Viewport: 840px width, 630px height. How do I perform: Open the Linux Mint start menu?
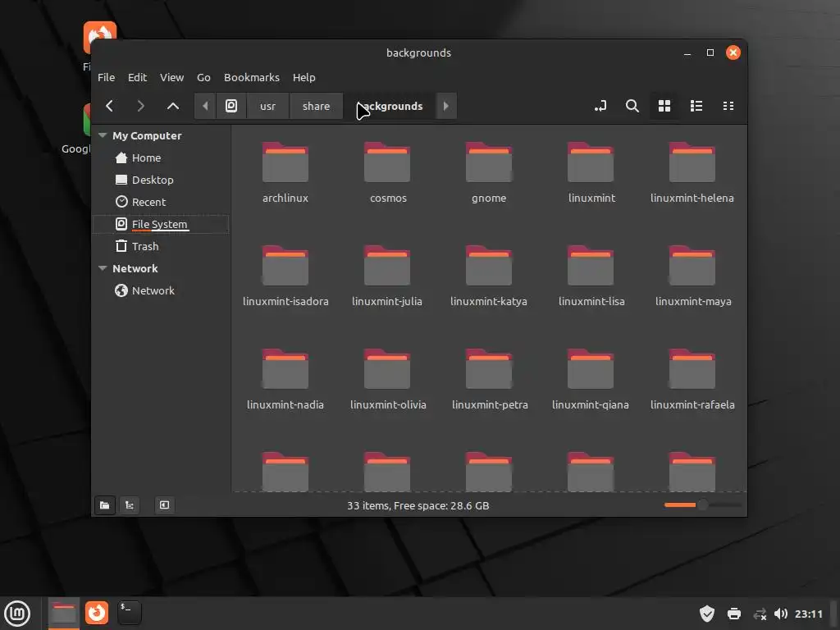(17, 614)
